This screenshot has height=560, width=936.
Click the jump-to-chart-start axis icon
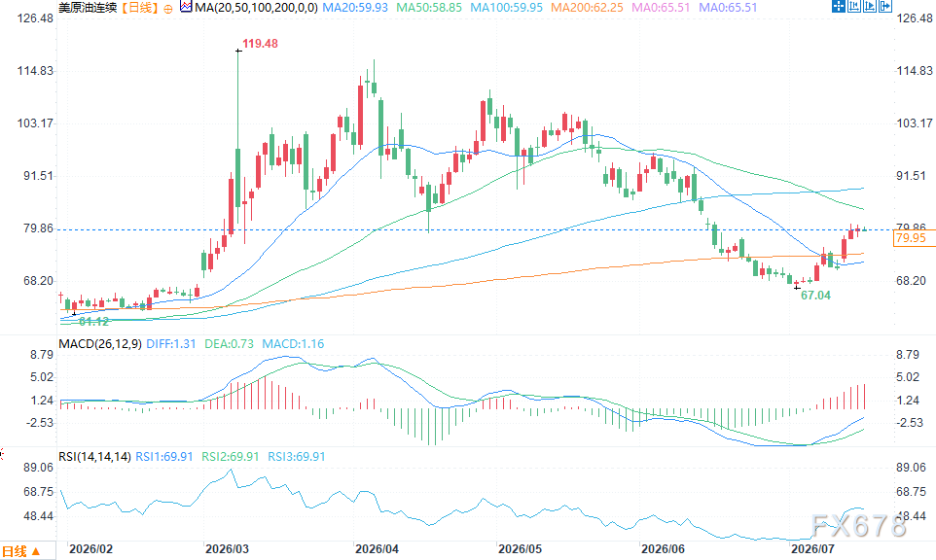854,6
